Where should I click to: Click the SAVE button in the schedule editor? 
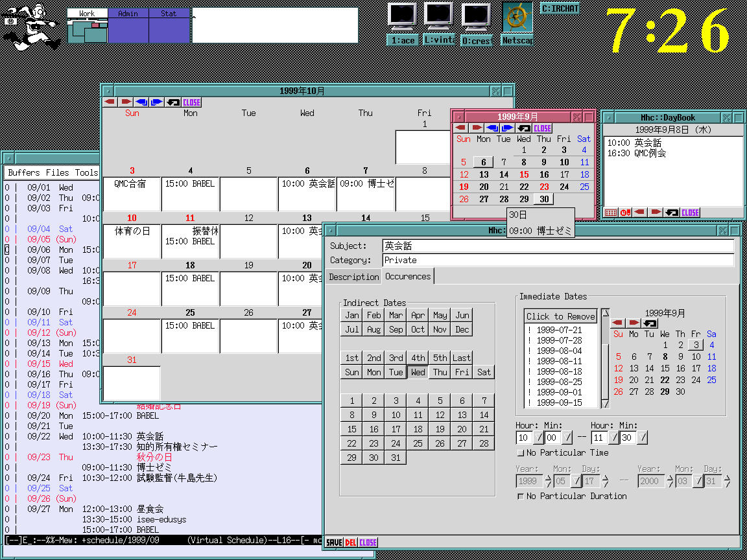[x=334, y=542]
